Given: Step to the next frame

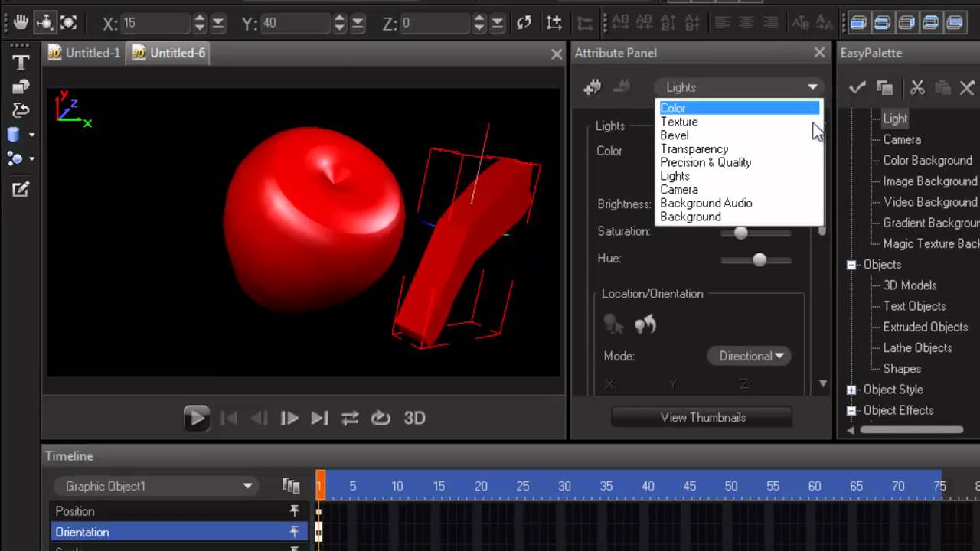Looking at the screenshot, I should (289, 418).
